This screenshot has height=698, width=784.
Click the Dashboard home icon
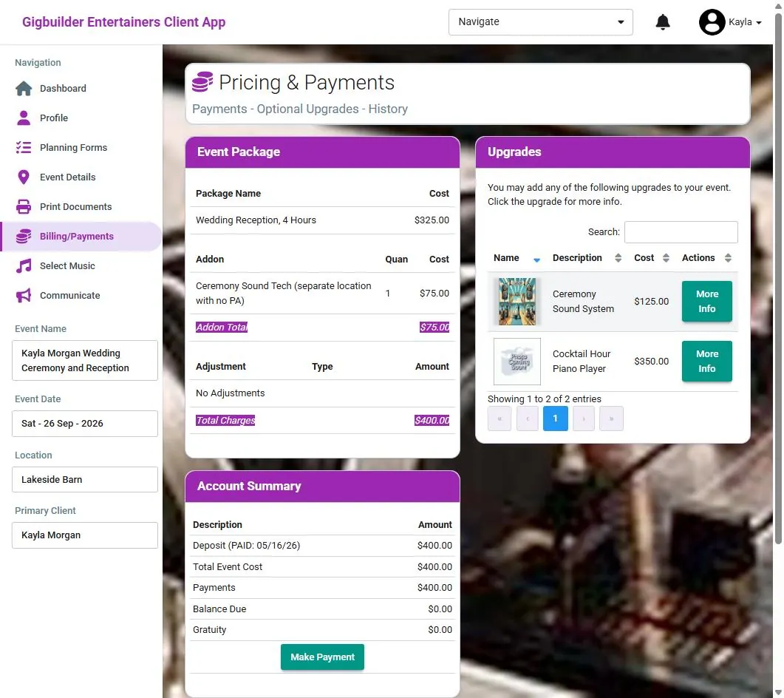click(24, 89)
